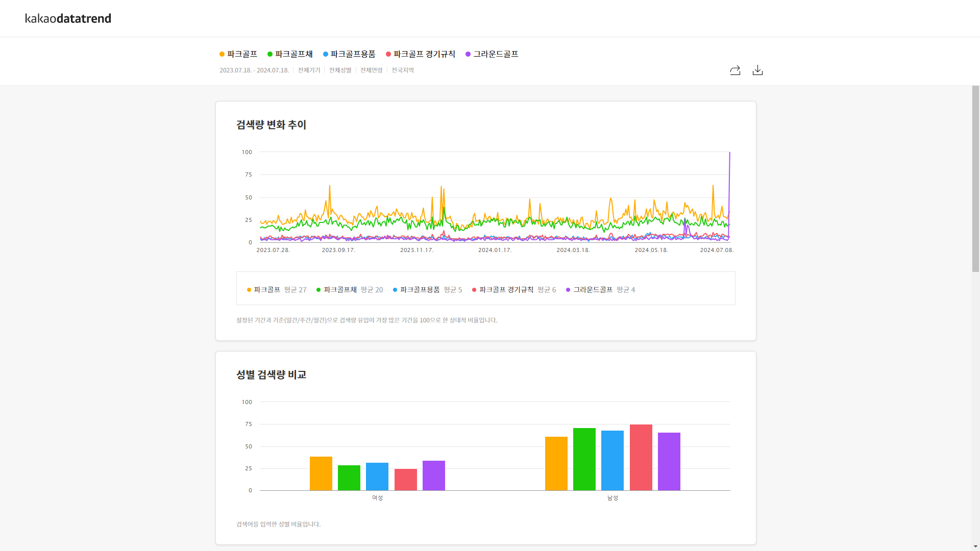
Task: Click the blue dot icon beside 파크골프용품
Action: point(326,54)
